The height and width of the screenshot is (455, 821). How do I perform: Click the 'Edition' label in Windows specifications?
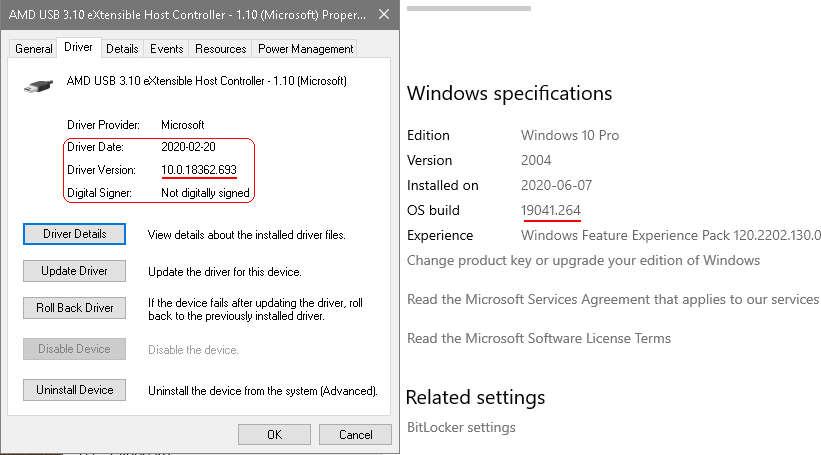[x=428, y=135]
